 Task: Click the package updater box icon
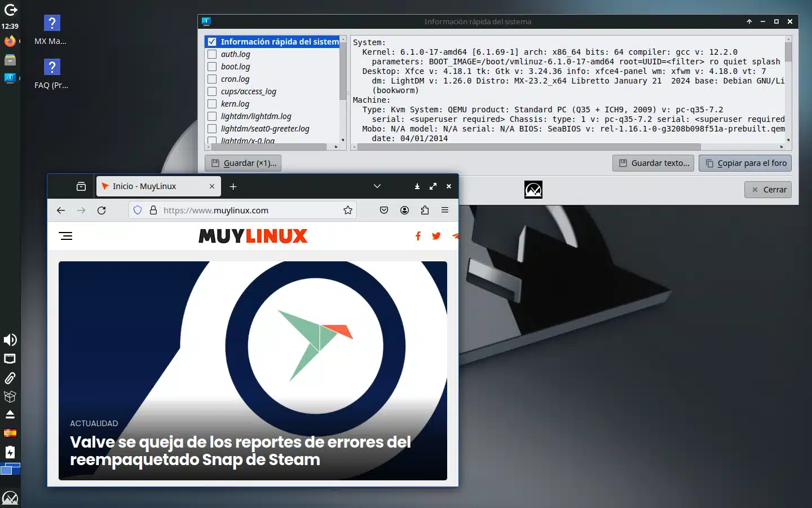click(10, 396)
